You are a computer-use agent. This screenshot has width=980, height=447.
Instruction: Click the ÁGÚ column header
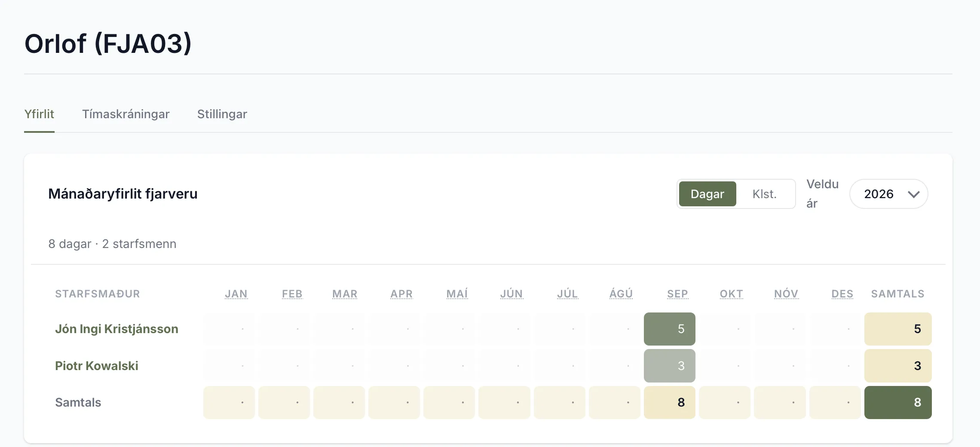coord(621,294)
